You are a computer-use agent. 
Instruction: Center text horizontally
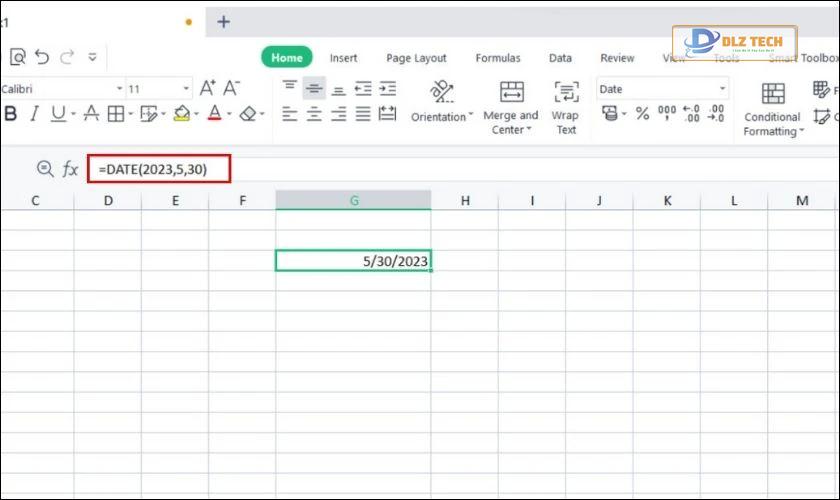pyautogui.click(x=314, y=114)
